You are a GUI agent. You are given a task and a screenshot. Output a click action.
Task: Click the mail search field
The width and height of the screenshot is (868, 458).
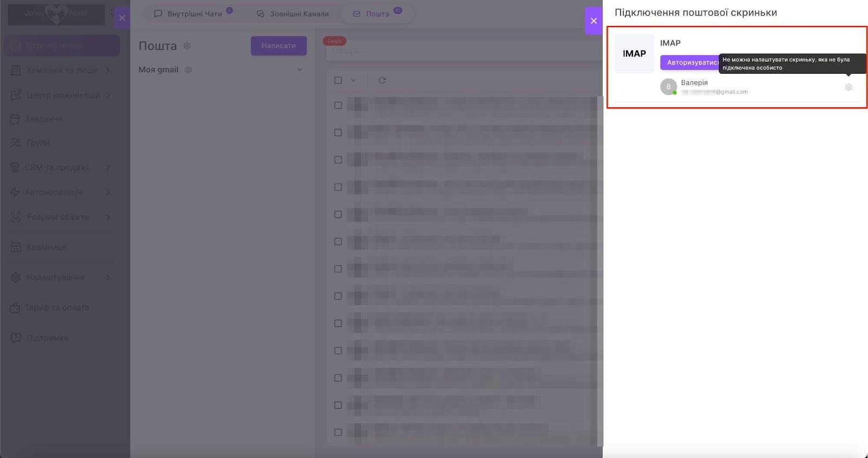[464, 50]
